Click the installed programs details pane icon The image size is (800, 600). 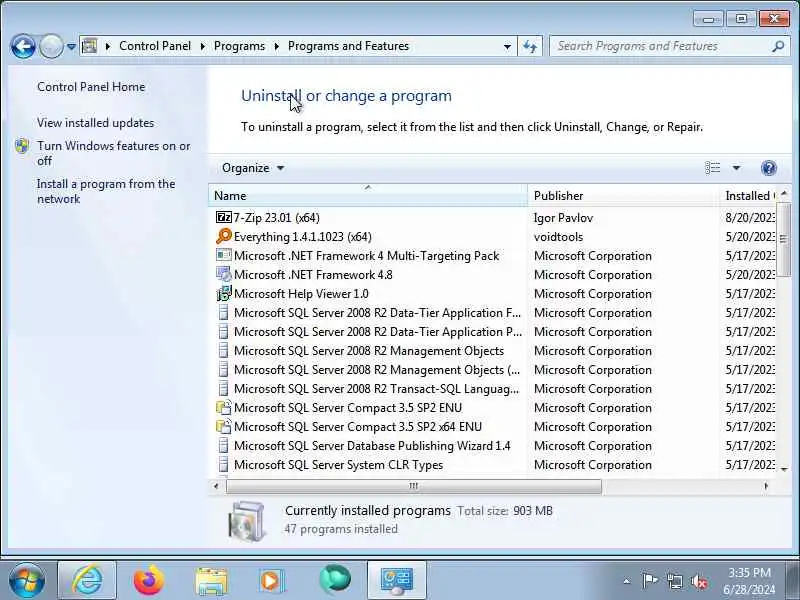point(247,521)
